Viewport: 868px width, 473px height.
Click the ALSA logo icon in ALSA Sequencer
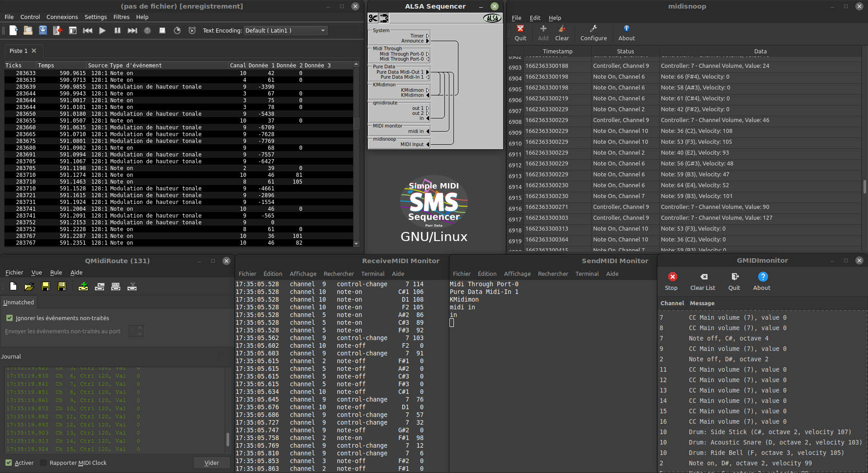point(492,18)
